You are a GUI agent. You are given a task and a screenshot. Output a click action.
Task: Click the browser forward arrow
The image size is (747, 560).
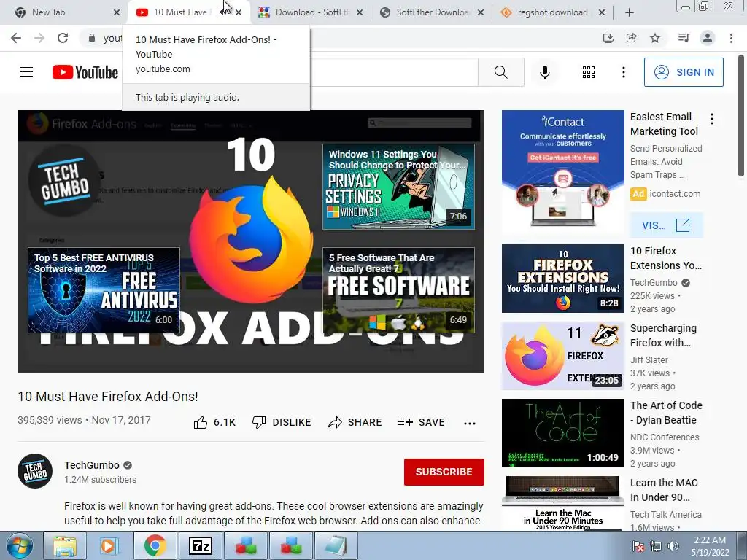(39, 38)
